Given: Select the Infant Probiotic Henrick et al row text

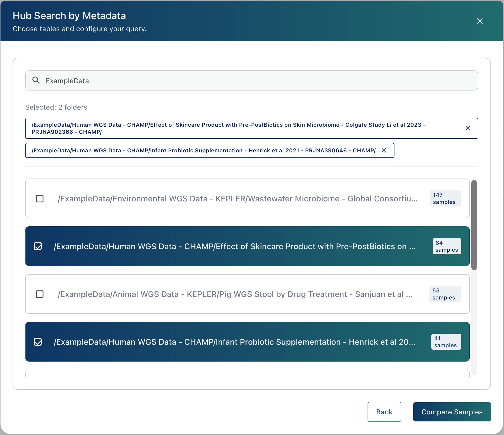Looking at the screenshot, I should click(234, 342).
